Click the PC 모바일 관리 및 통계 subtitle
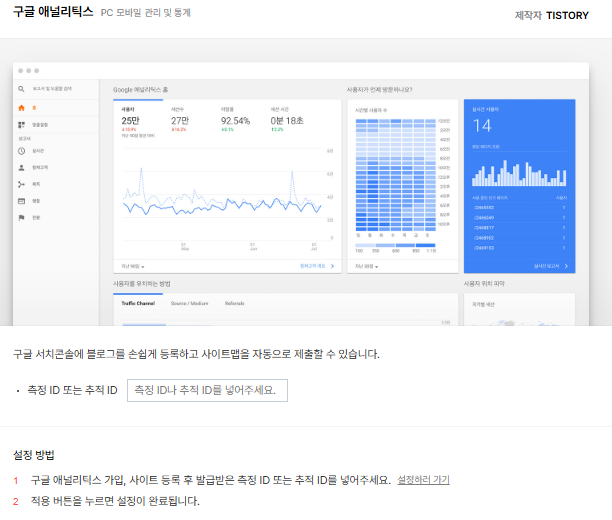The image size is (612, 520). pos(146,12)
